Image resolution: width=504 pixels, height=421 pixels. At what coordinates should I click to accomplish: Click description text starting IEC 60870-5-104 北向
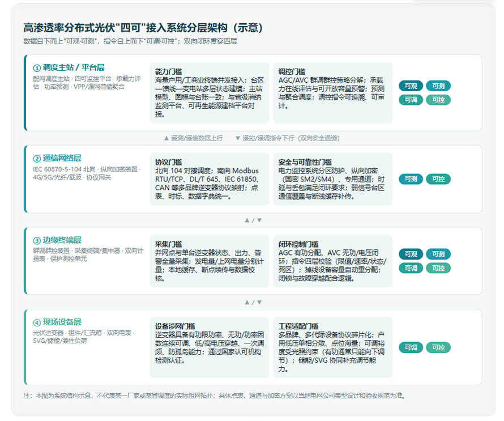[87, 173]
